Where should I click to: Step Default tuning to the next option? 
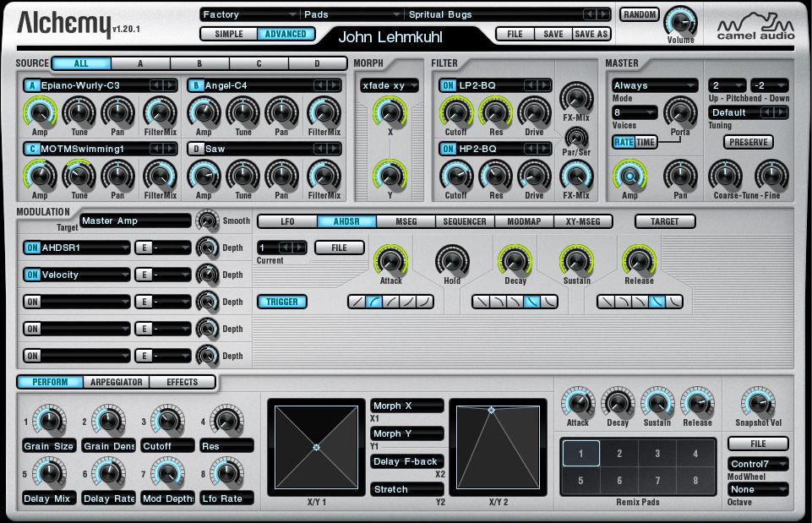[x=781, y=112]
